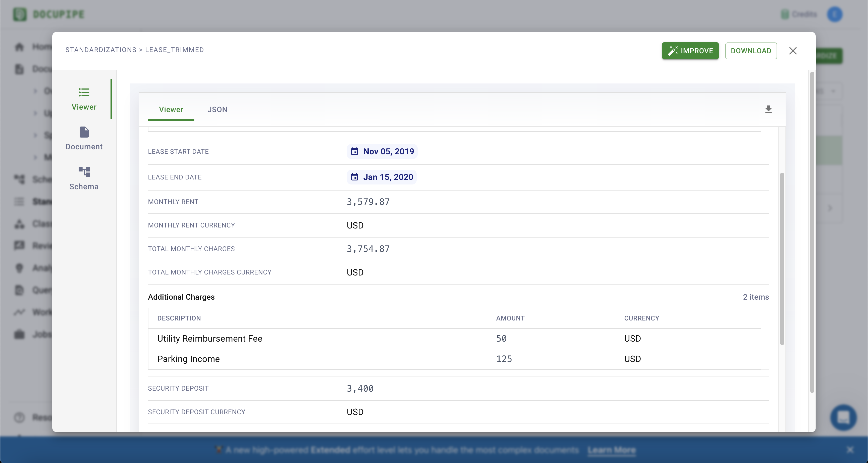The image size is (868, 463).
Task: Click the blue user avatar icon
Action: (x=835, y=14)
